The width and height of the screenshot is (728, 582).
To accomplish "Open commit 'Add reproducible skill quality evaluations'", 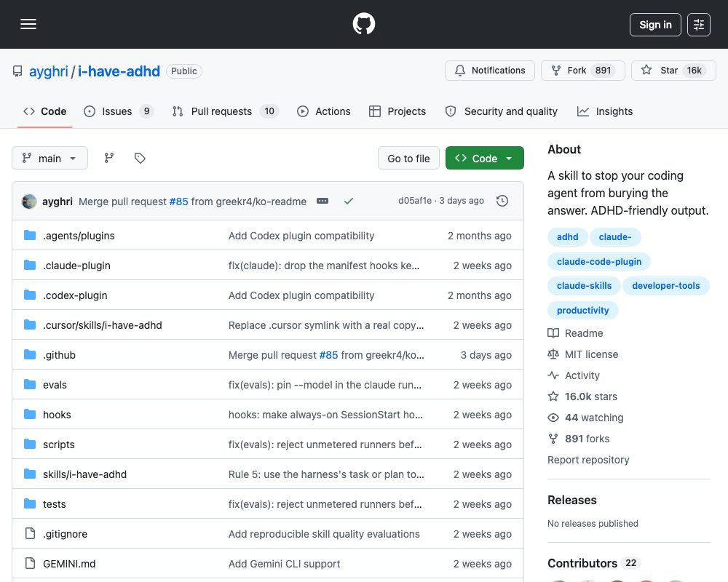I will point(324,534).
